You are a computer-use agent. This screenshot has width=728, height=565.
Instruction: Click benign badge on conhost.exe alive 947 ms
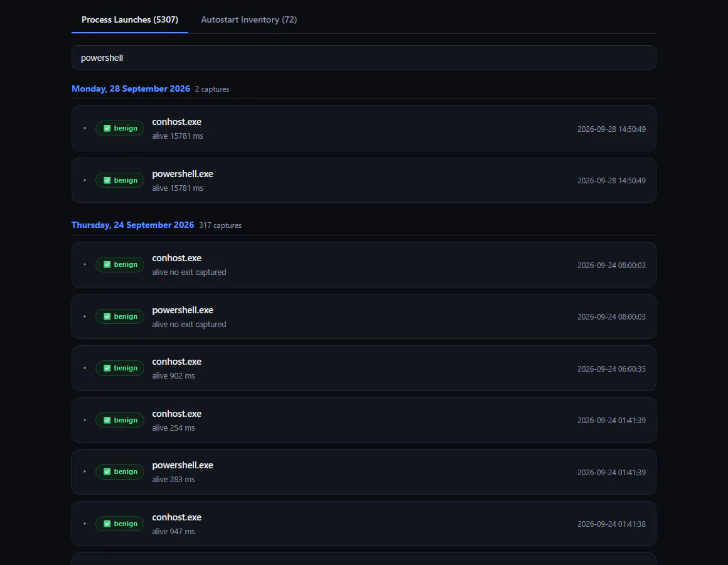pos(120,523)
